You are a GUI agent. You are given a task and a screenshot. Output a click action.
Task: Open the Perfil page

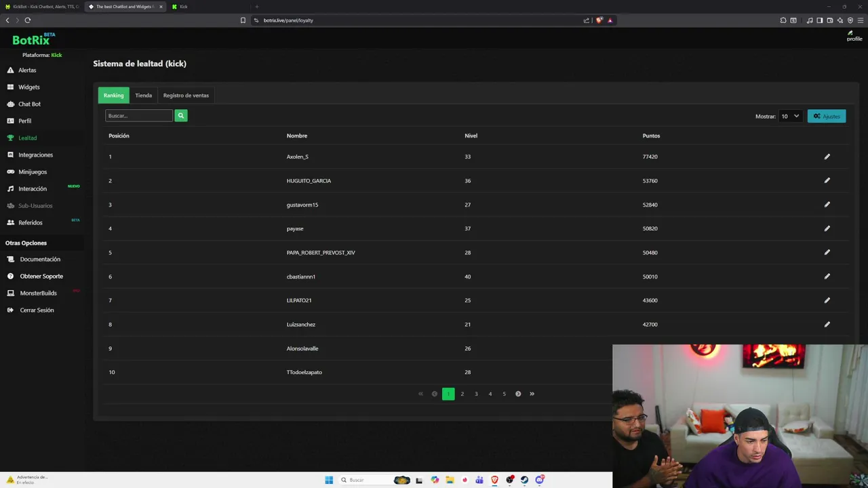(24, 121)
